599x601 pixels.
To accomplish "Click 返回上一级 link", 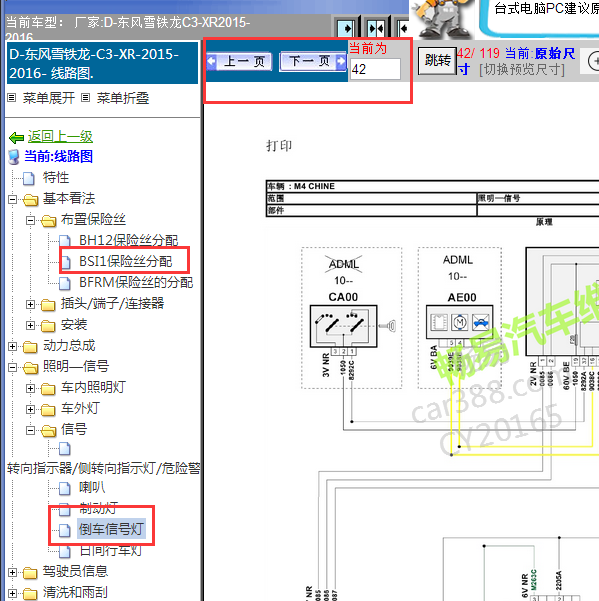I will pos(60,136).
